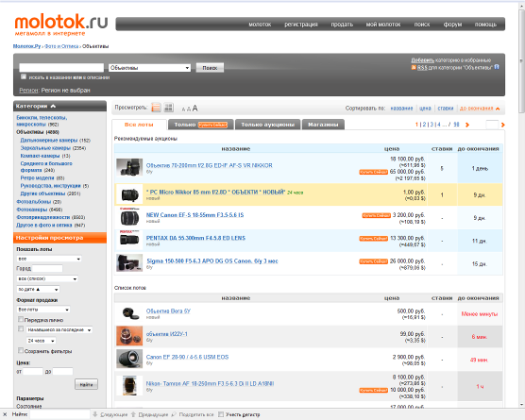This screenshot has height=420, width=525.
Task: Expand the 24 часа dropdown
Action: point(42,341)
